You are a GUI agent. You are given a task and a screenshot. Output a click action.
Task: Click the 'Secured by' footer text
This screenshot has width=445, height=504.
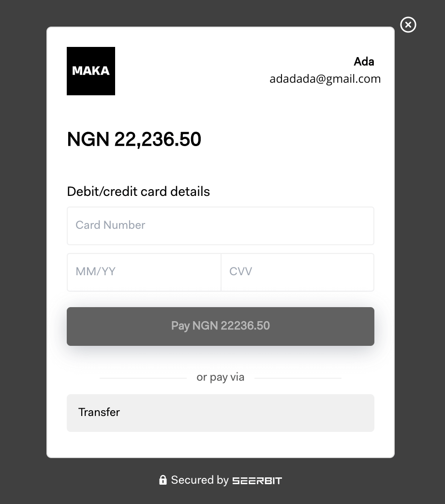(200, 480)
